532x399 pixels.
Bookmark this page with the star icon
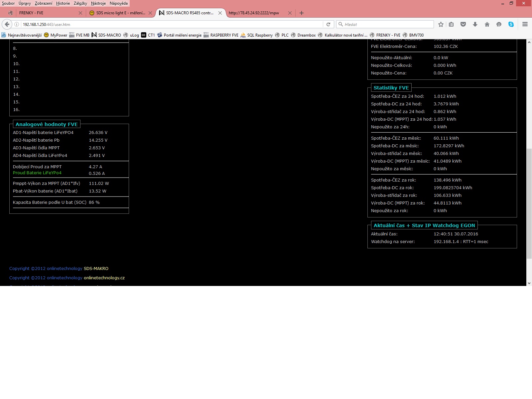point(441,24)
